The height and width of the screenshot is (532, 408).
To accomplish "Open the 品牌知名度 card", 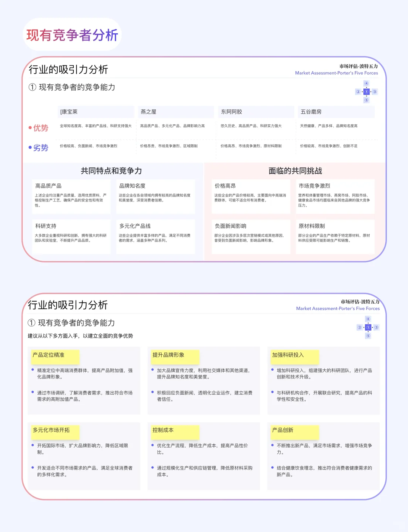I will click(x=155, y=197).
